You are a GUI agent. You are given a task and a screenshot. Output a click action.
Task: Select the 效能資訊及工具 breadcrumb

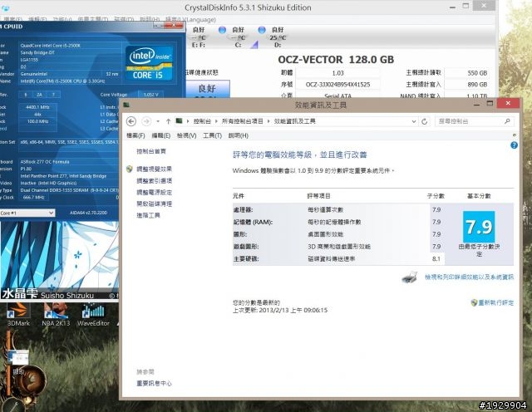[x=294, y=121]
